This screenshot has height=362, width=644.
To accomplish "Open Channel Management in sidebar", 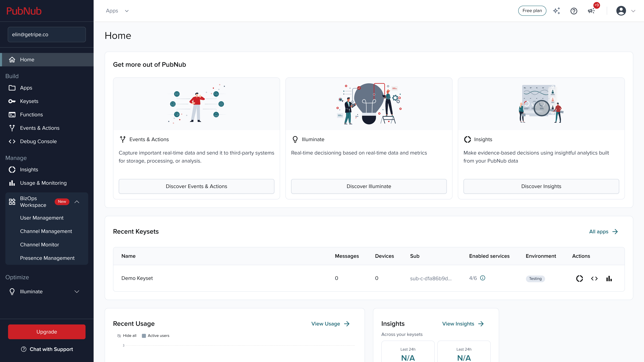I will tap(46, 231).
